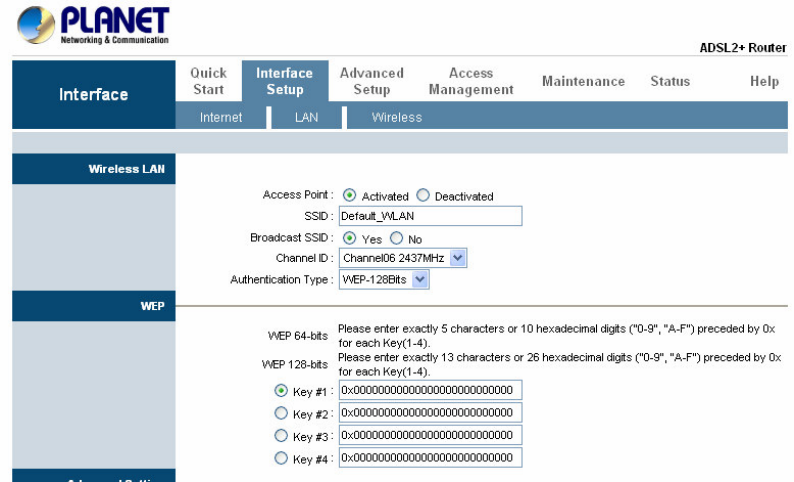This screenshot has width=794, height=482.
Task: Select the Activated access point option
Action: coord(350,196)
